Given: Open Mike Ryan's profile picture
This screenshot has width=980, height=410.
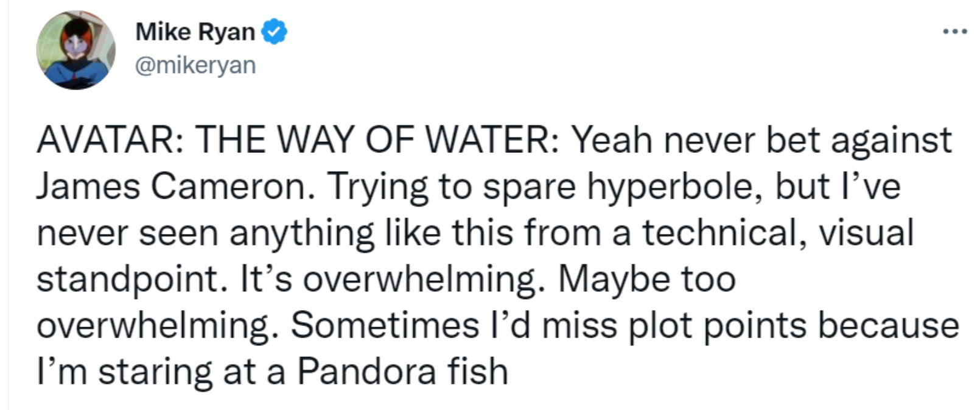Looking at the screenshot, I should click(x=76, y=51).
